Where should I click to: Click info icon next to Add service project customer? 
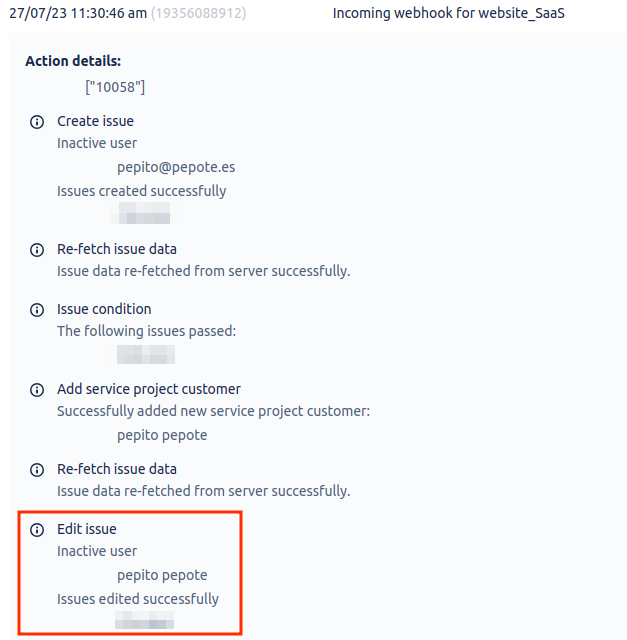[x=37, y=390]
